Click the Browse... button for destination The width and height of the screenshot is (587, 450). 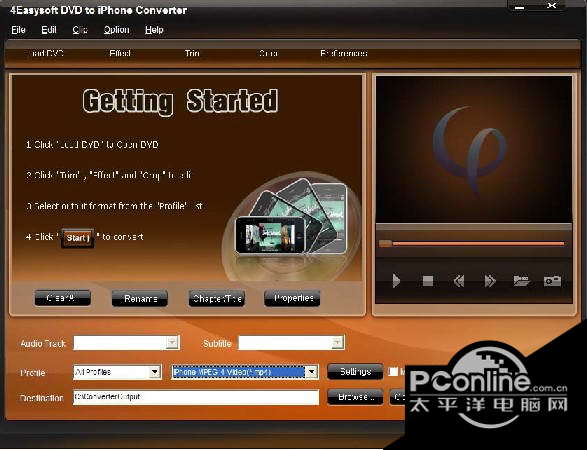[x=355, y=397]
